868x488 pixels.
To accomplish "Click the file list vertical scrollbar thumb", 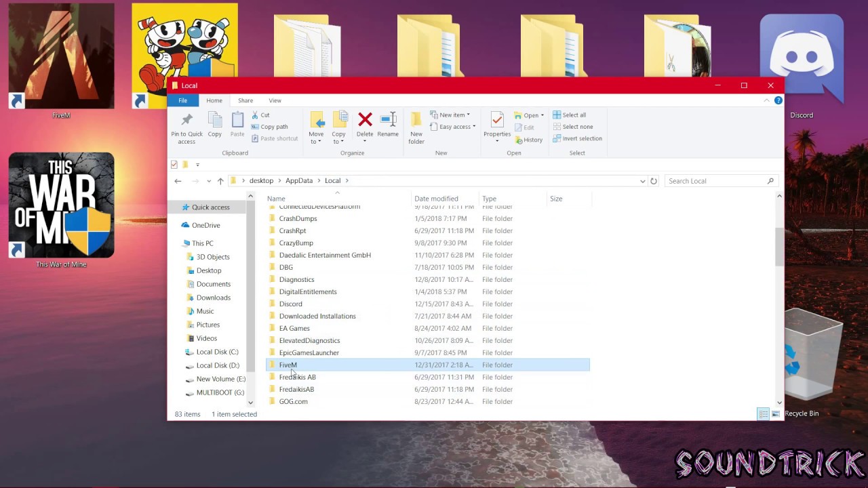I will 778,247.
